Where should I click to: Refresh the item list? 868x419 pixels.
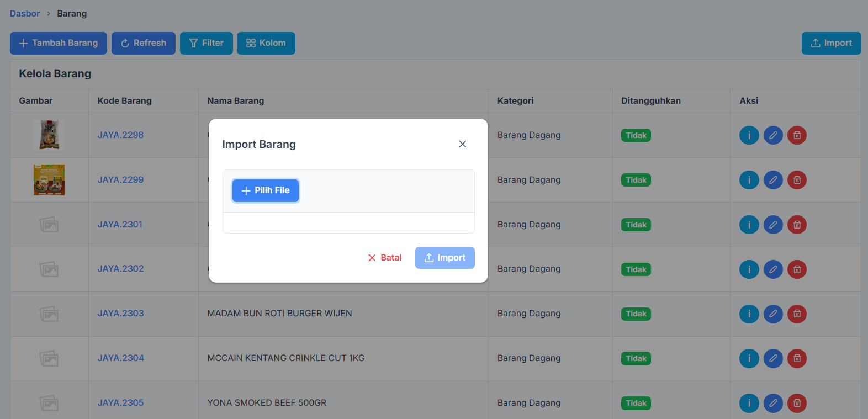click(144, 43)
